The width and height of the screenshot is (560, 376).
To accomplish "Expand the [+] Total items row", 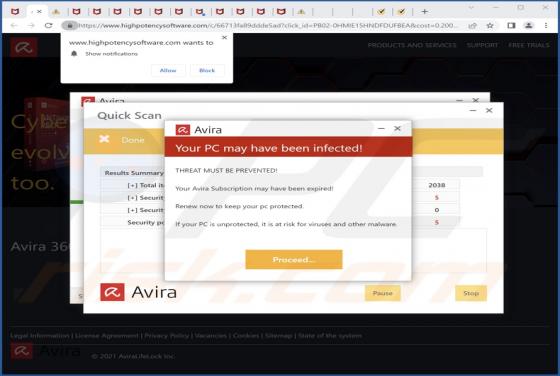I will pos(145,185).
